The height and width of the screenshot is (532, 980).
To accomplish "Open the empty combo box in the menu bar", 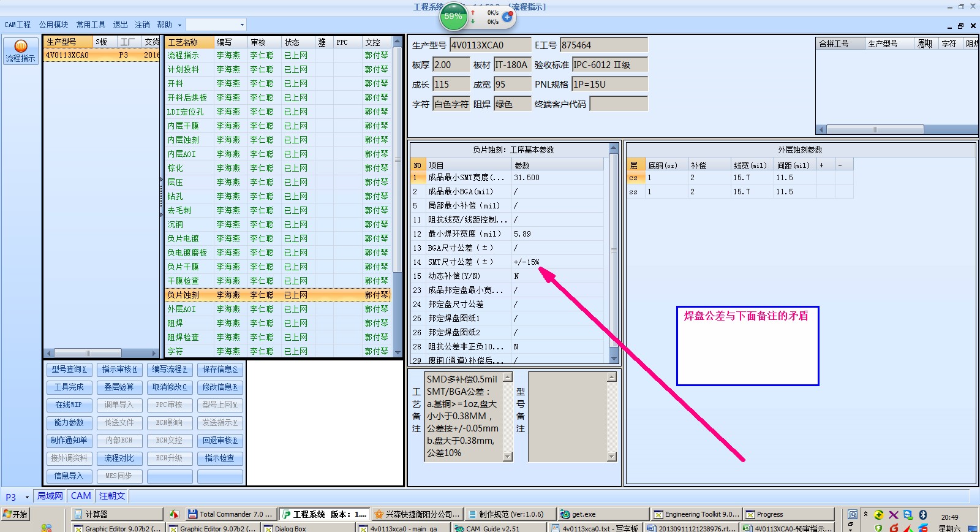I will 216,25.
